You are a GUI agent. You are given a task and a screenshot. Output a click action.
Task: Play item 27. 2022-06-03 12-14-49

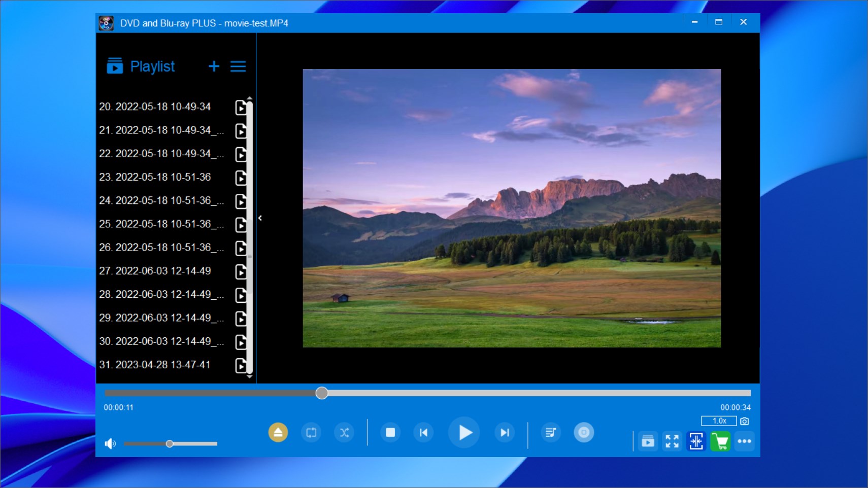(x=155, y=271)
